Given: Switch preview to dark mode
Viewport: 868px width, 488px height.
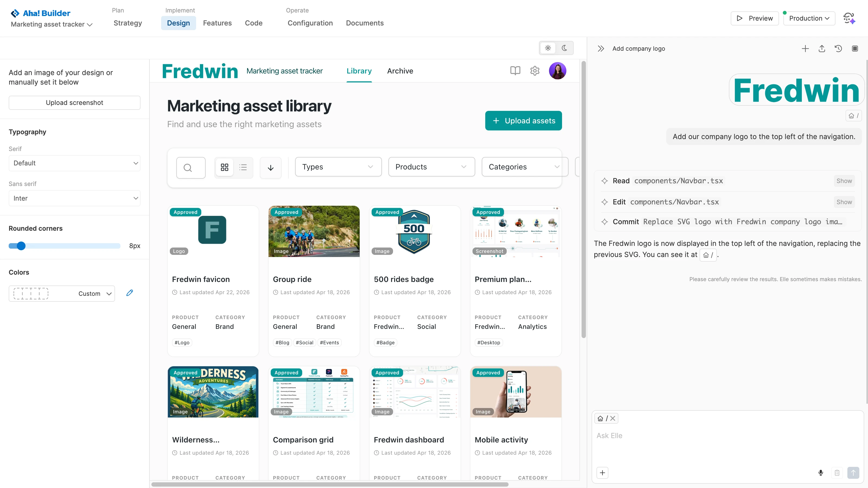Looking at the screenshot, I should [564, 48].
